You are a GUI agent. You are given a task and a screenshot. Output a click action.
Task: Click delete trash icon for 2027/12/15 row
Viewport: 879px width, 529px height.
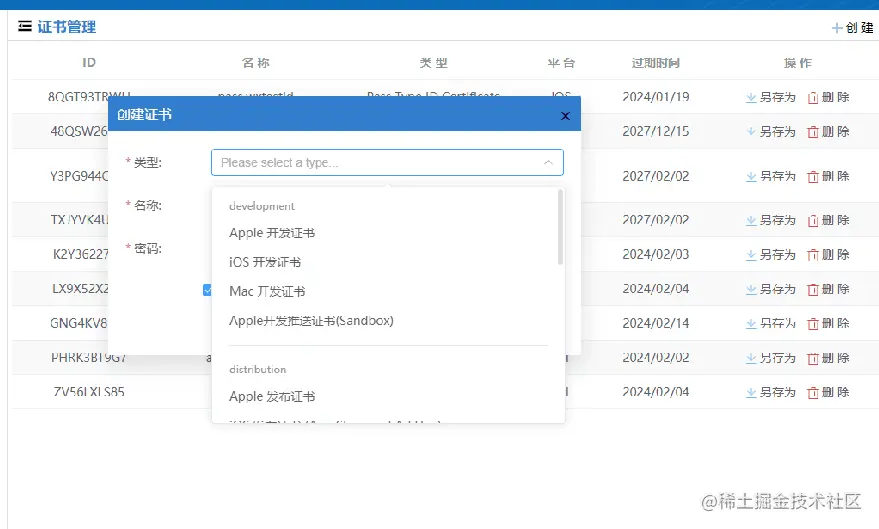point(813,132)
